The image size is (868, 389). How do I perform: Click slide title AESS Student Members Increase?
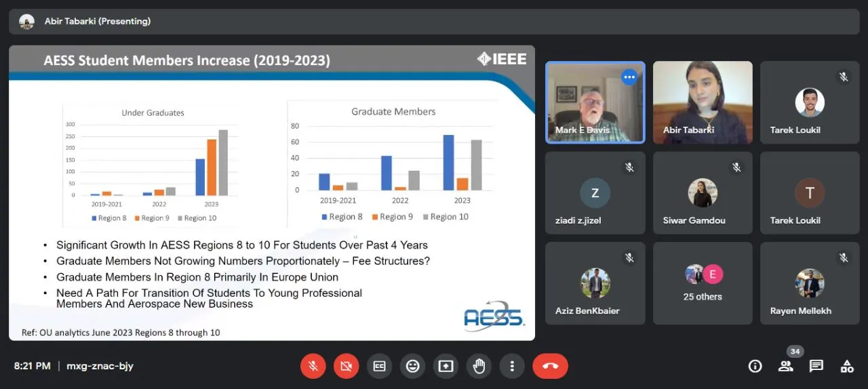(x=186, y=60)
